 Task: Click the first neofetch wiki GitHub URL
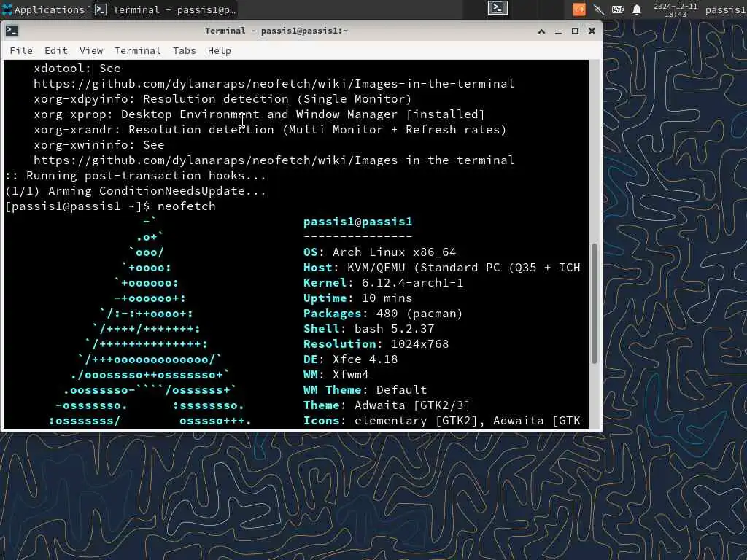point(274,84)
